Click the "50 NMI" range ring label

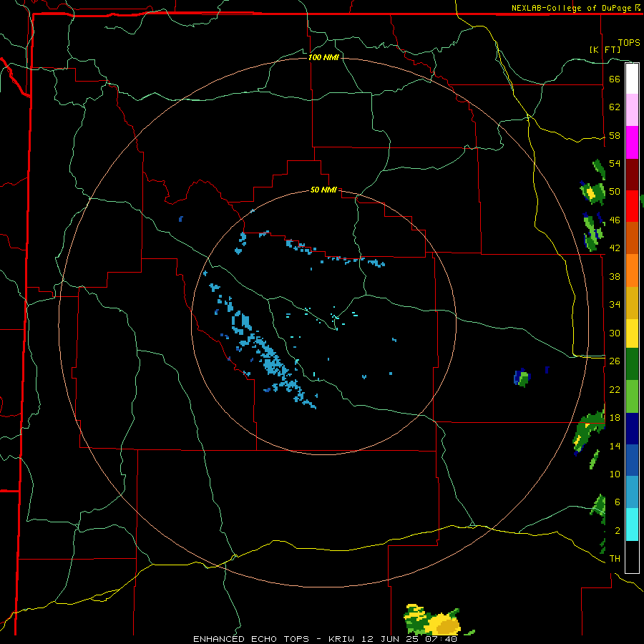coord(323,190)
